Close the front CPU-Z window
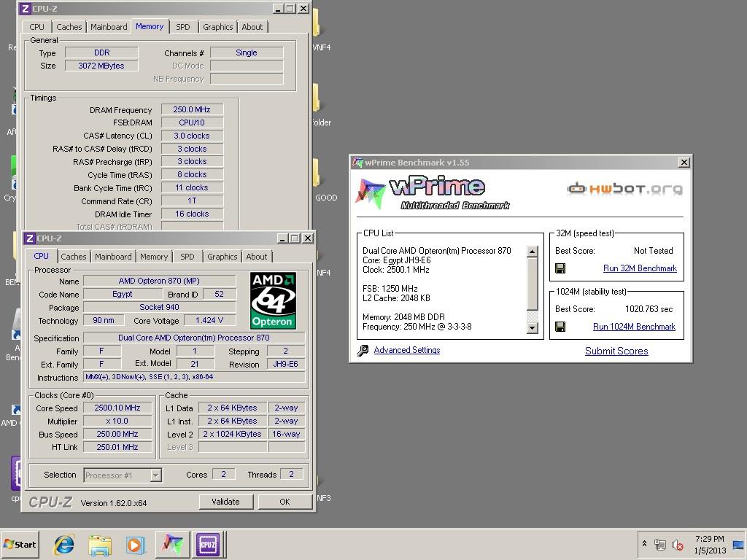This screenshot has width=747, height=560. (x=309, y=238)
